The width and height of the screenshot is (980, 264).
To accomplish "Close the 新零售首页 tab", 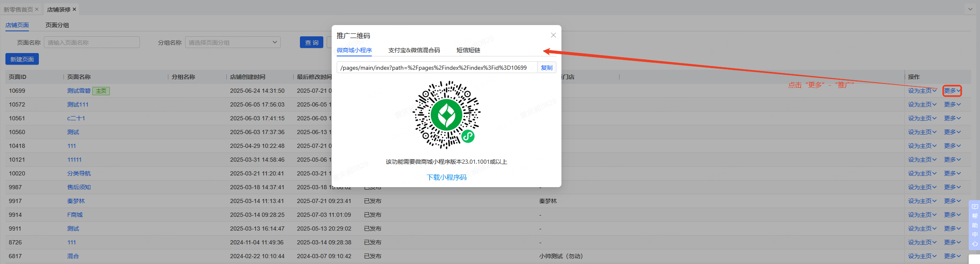I will pos(37,9).
